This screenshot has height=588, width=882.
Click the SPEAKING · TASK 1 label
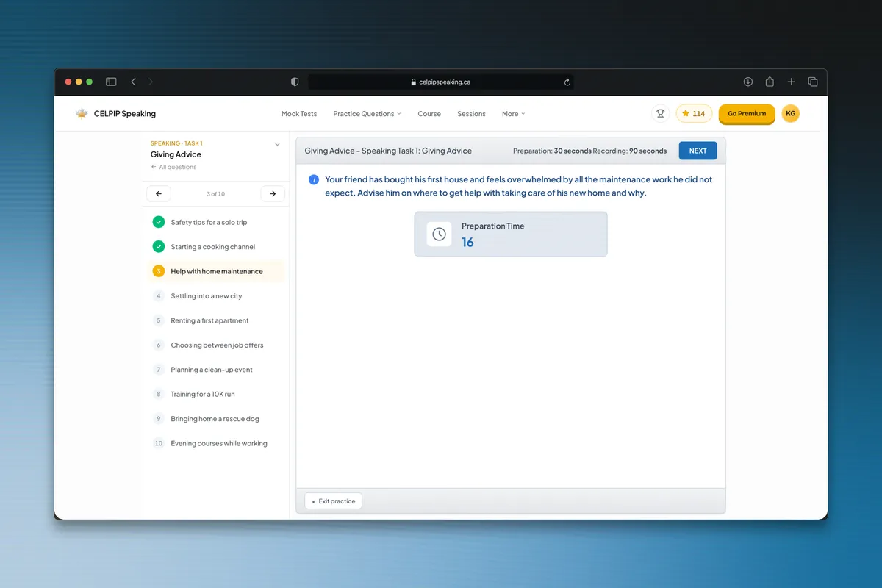[x=176, y=143]
